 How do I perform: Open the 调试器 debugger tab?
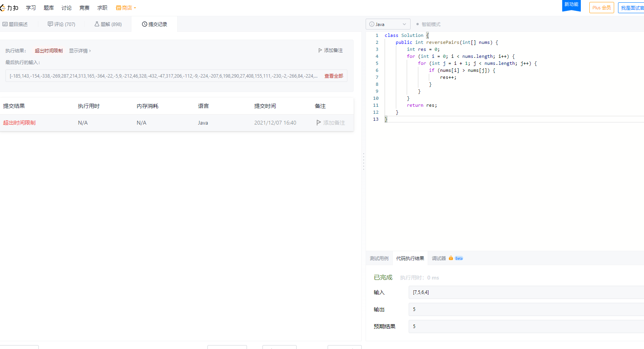pos(439,259)
